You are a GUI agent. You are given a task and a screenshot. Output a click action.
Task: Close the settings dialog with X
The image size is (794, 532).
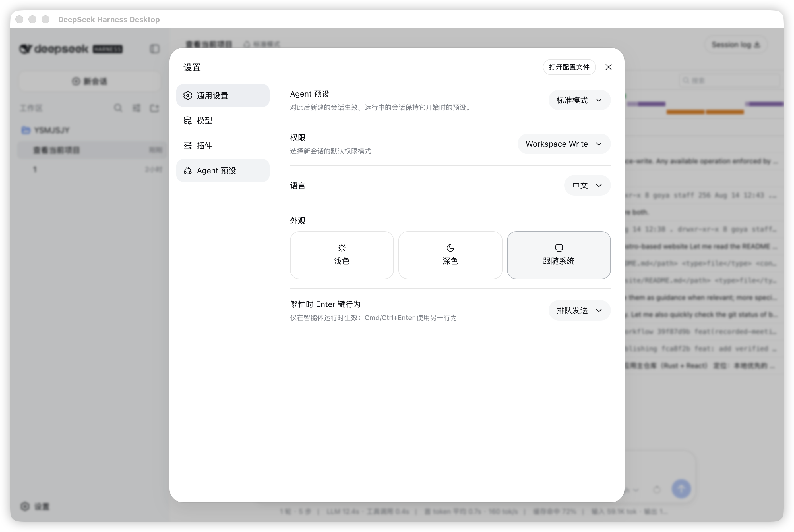(608, 67)
